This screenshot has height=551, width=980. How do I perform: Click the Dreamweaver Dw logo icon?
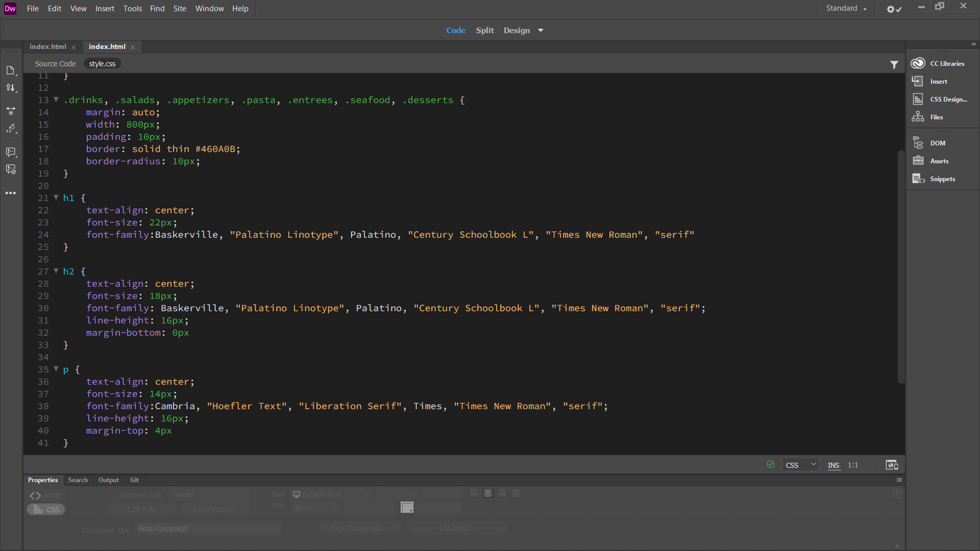(10, 9)
